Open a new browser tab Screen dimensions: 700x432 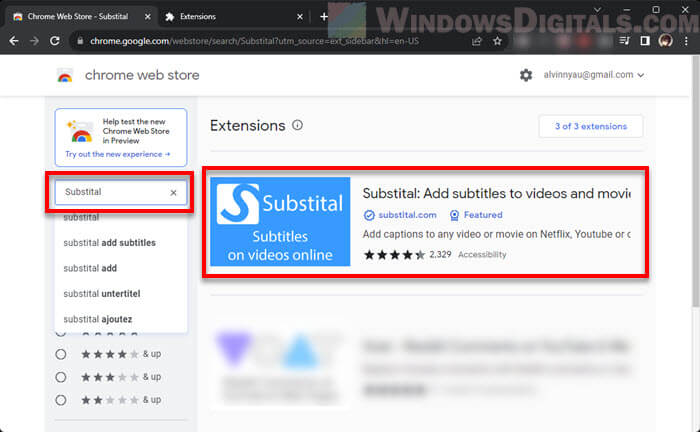[x=324, y=17]
